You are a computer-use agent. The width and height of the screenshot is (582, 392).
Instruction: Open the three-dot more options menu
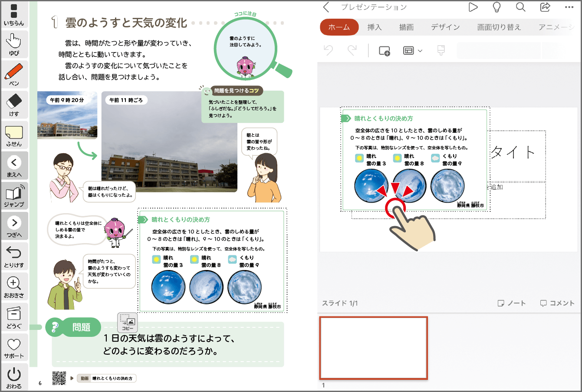(569, 7)
